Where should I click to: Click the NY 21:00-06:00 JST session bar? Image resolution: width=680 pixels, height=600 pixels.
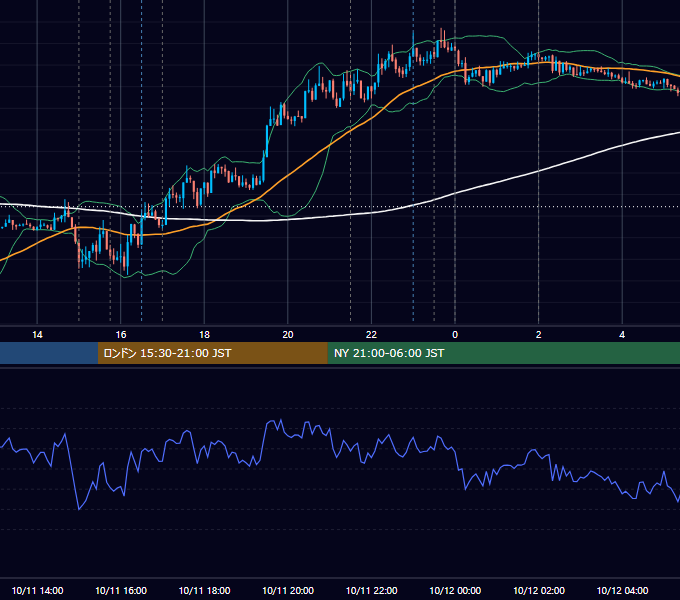503,353
